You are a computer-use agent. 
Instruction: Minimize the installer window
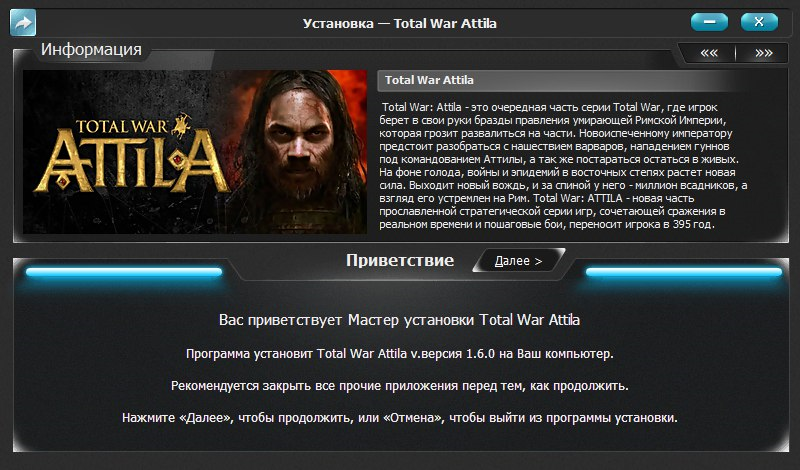point(709,22)
